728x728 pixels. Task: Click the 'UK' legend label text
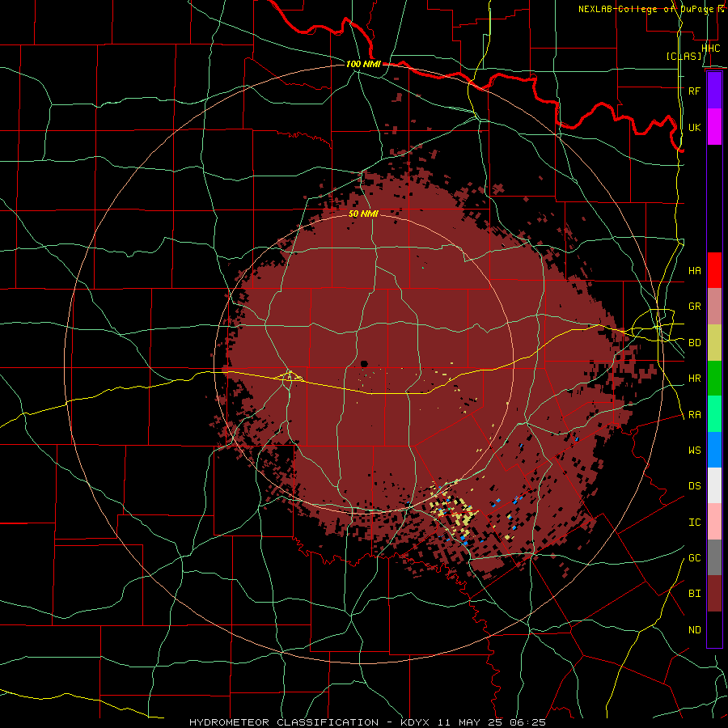(694, 127)
